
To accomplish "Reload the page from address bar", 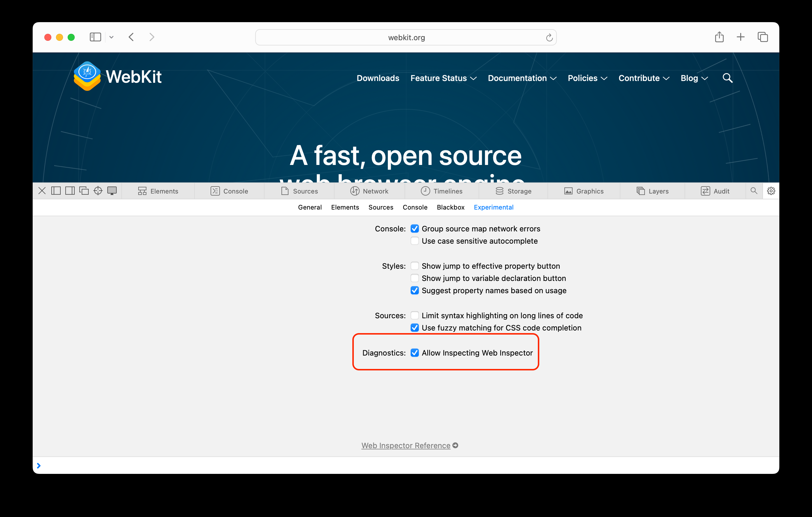I will [x=549, y=37].
